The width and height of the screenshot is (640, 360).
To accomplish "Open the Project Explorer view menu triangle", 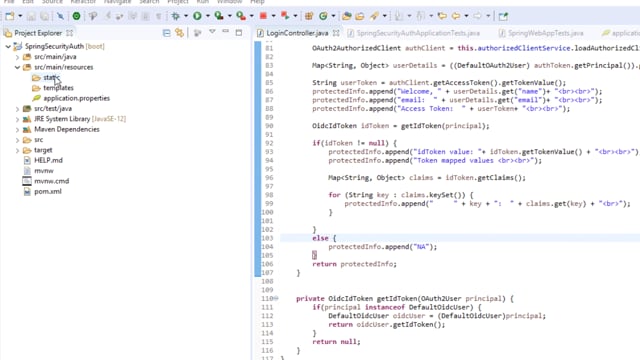I will (212, 32).
